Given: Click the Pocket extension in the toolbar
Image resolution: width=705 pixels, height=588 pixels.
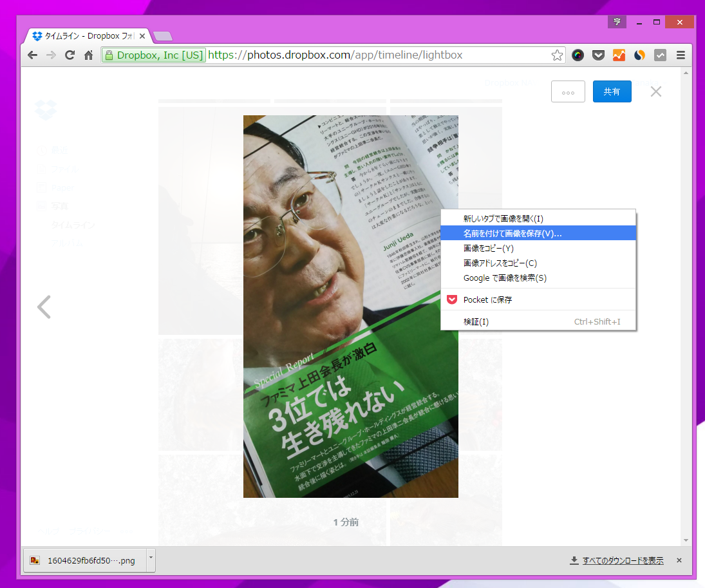Looking at the screenshot, I should tap(598, 55).
